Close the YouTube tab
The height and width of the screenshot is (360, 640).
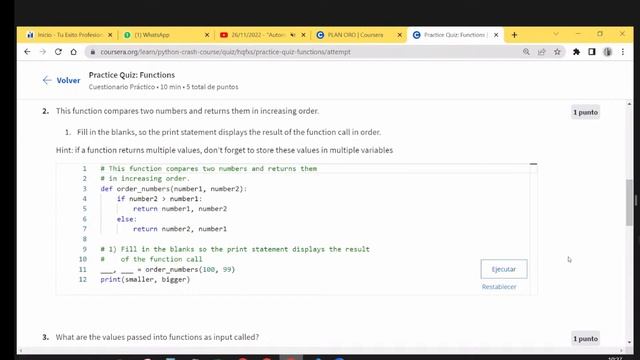point(303,35)
